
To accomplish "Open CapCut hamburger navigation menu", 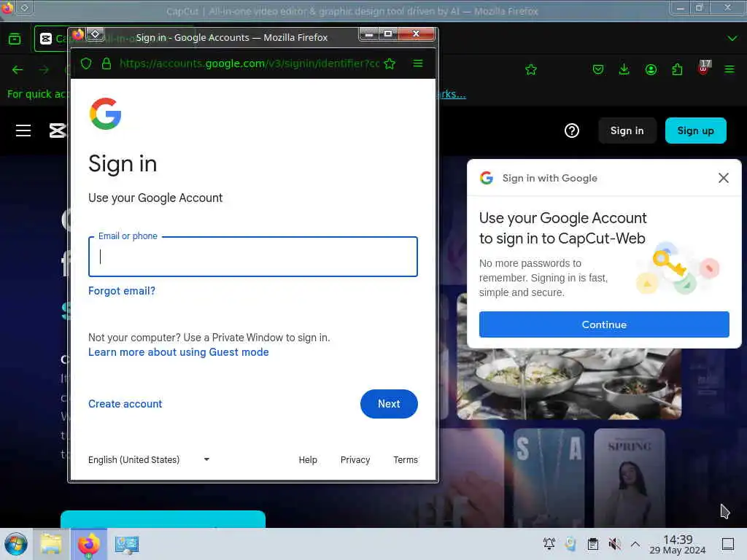I will (23, 131).
